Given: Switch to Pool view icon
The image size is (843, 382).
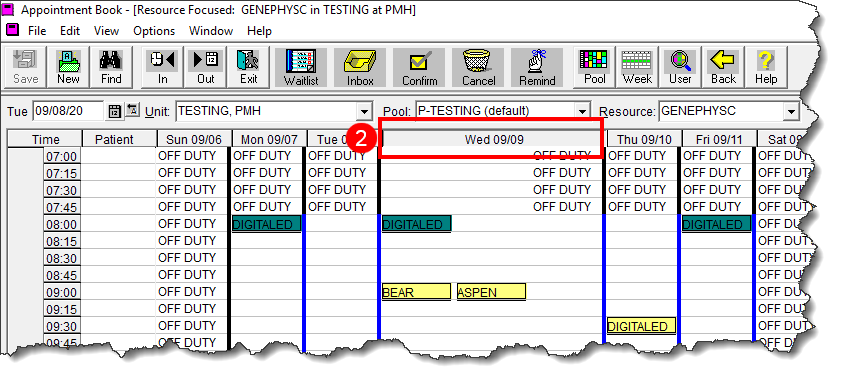Looking at the screenshot, I should pos(594,67).
